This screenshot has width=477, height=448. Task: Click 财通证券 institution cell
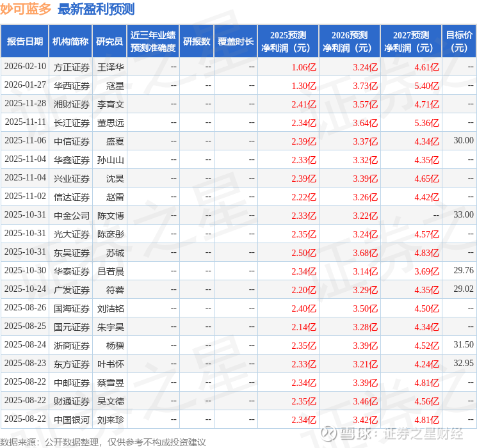click(72, 401)
